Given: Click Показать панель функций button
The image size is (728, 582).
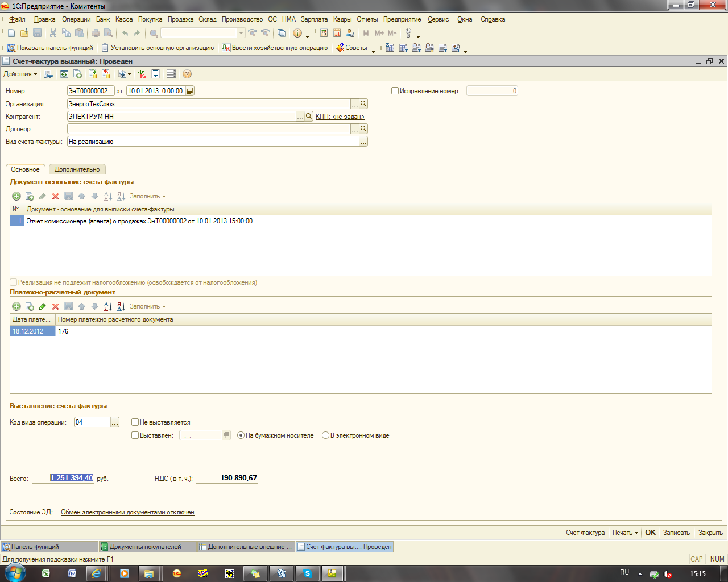Looking at the screenshot, I should (x=50, y=48).
